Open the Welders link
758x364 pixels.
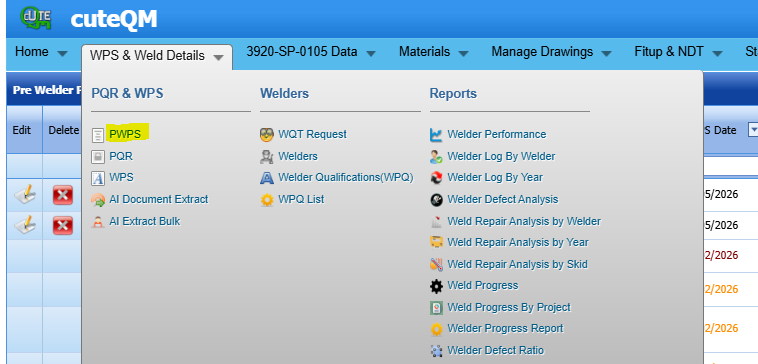(x=298, y=156)
